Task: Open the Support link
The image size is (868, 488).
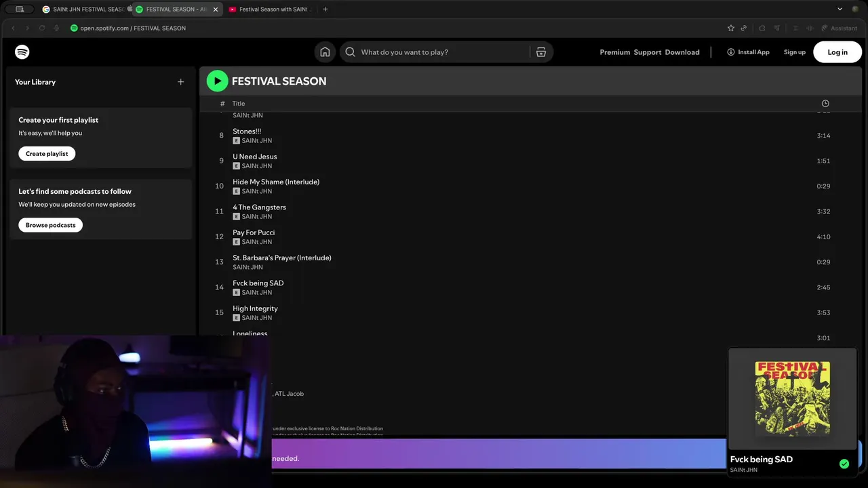Action: point(648,52)
